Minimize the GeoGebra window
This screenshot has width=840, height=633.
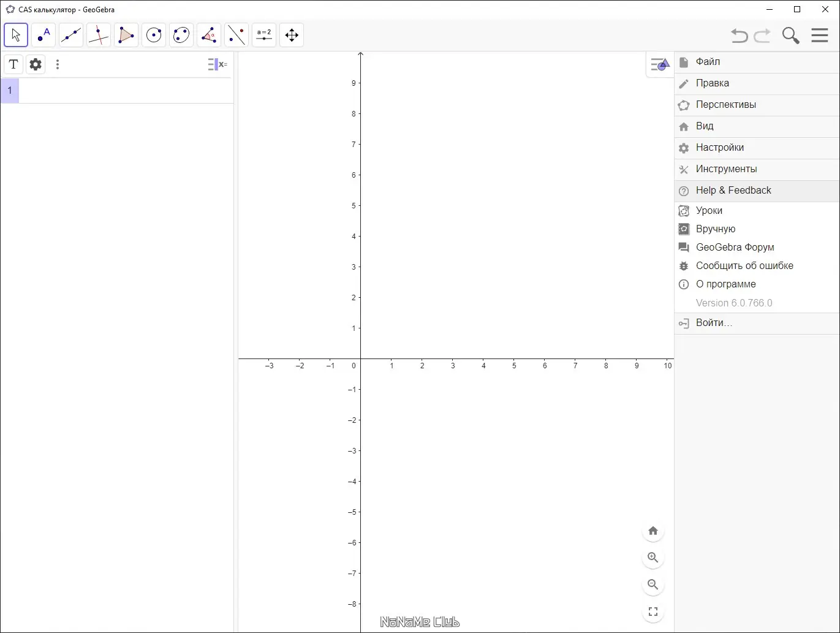(770, 9)
